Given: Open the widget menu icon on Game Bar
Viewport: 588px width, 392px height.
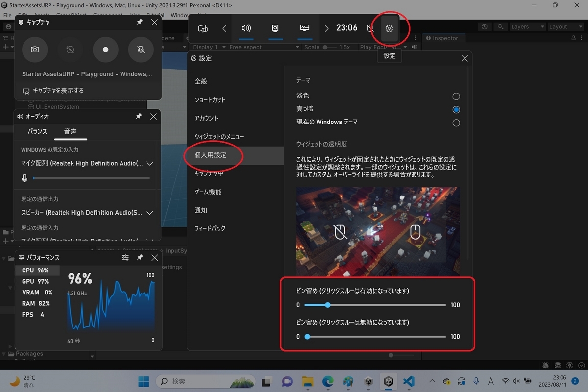Looking at the screenshot, I should coord(203,28).
